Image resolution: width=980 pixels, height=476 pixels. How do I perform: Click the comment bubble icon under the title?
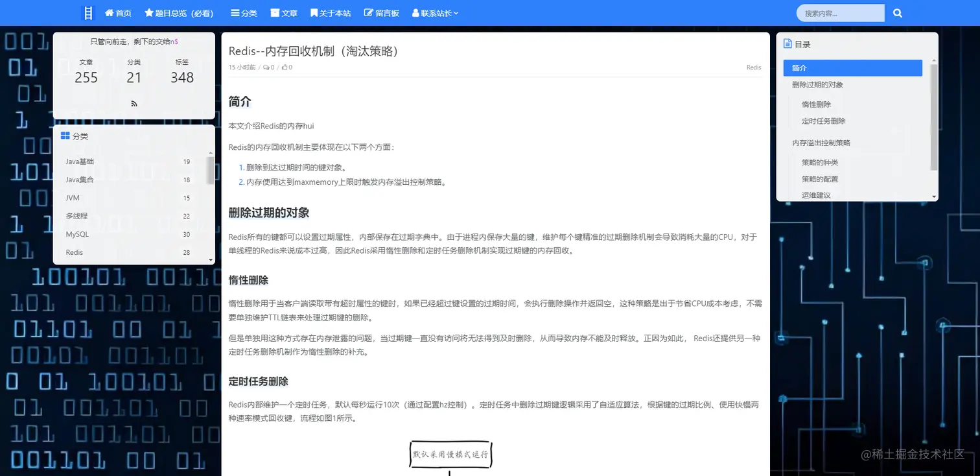pos(266,67)
